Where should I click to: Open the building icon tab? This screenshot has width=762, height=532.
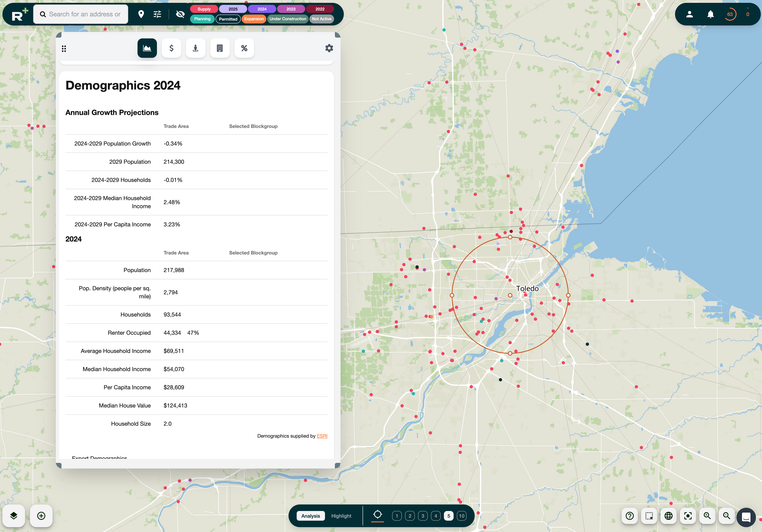[220, 49]
